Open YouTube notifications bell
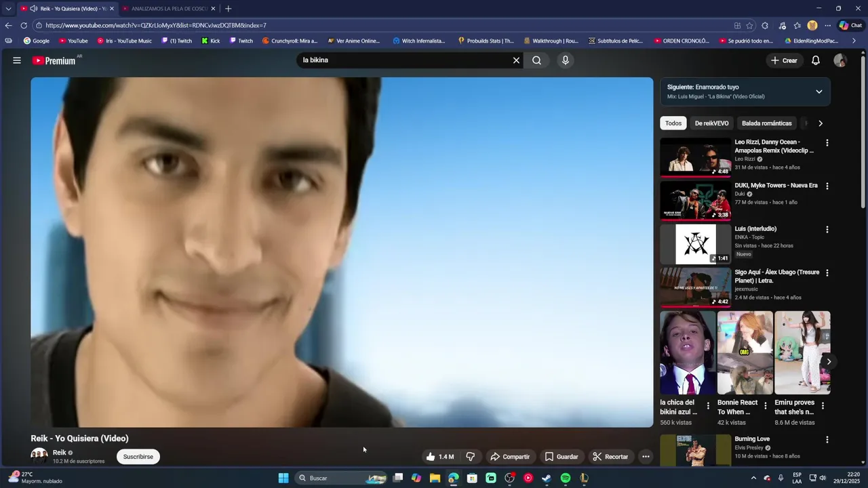This screenshot has width=868, height=488. click(816, 60)
